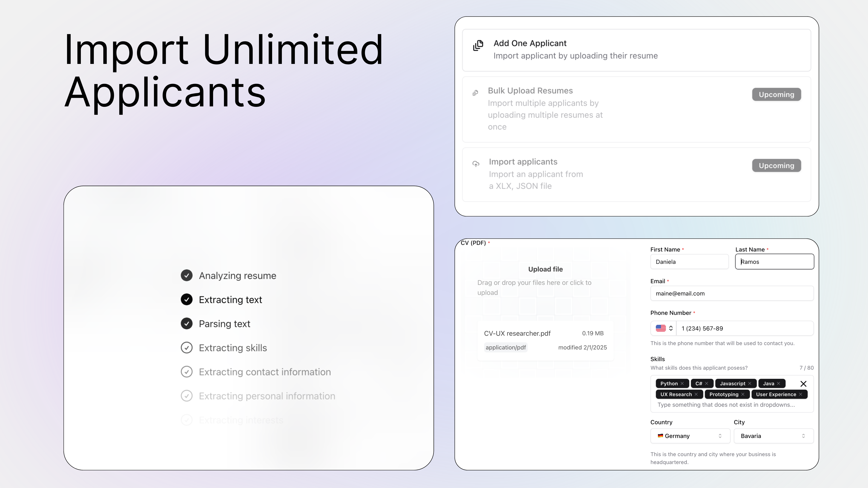This screenshot has width=868, height=488.
Task: Click the Bulk Upload Resumes icon
Action: (475, 93)
